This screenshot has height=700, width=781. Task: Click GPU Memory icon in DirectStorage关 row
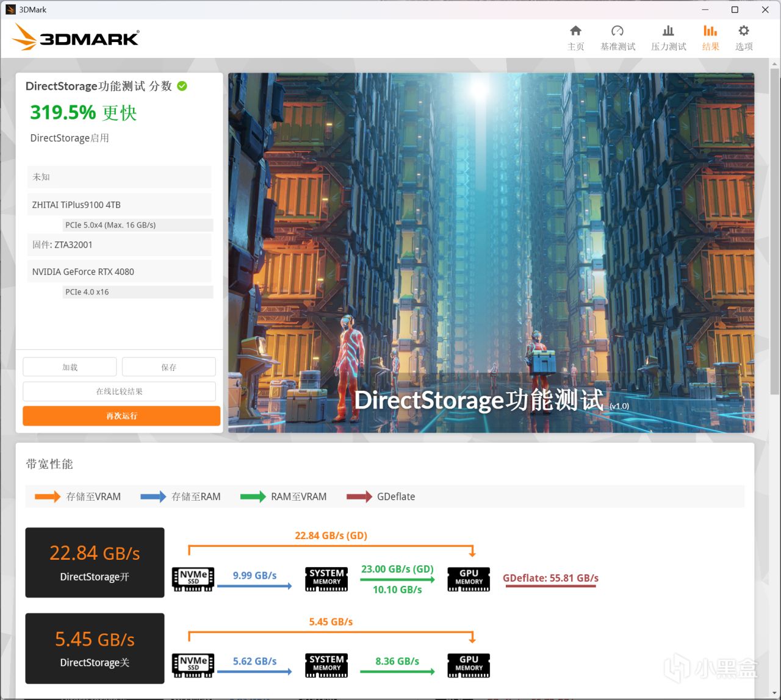point(469,665)
